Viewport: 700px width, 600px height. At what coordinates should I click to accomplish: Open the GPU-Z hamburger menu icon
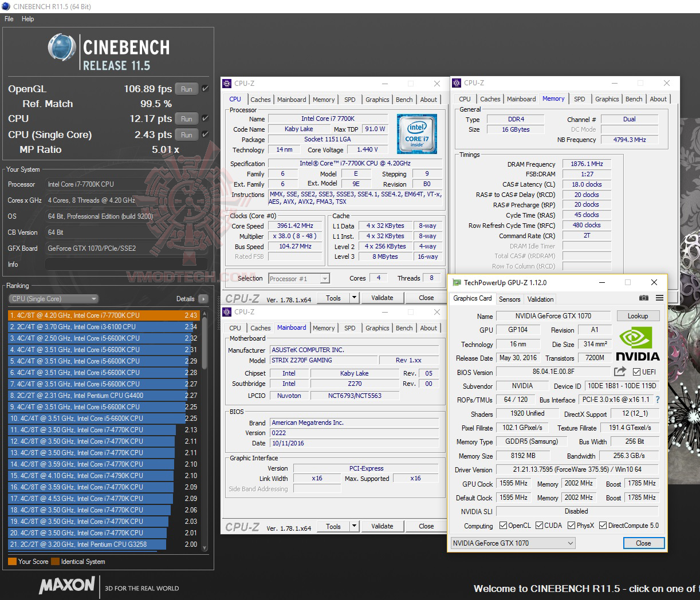tap(659, 298)
